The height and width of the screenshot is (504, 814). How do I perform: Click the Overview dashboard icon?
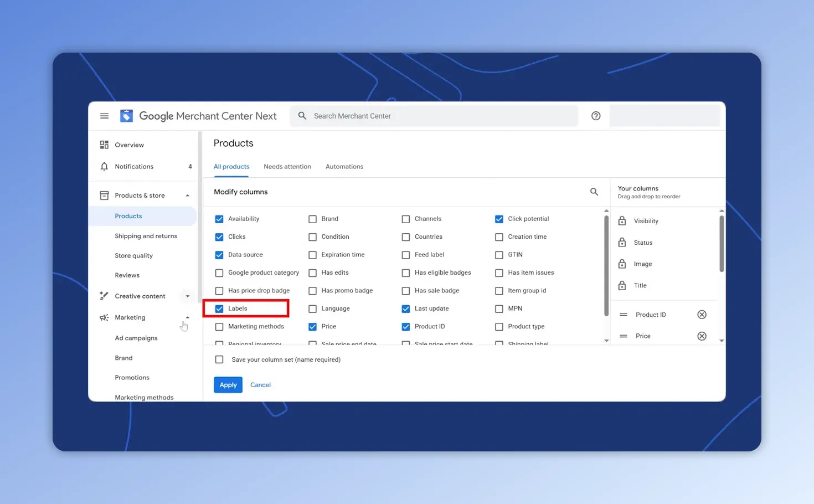[x=104, y=145]
